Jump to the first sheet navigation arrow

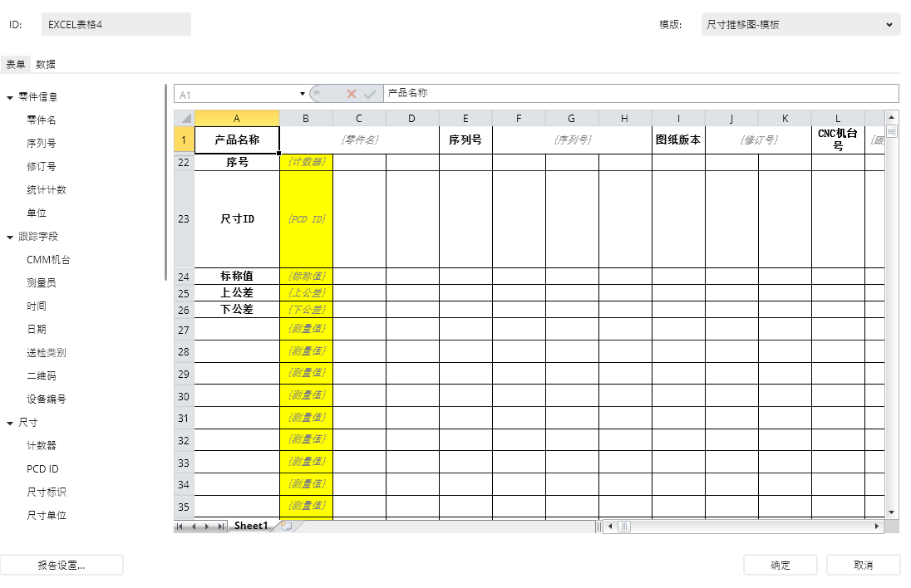click(179, 526)
